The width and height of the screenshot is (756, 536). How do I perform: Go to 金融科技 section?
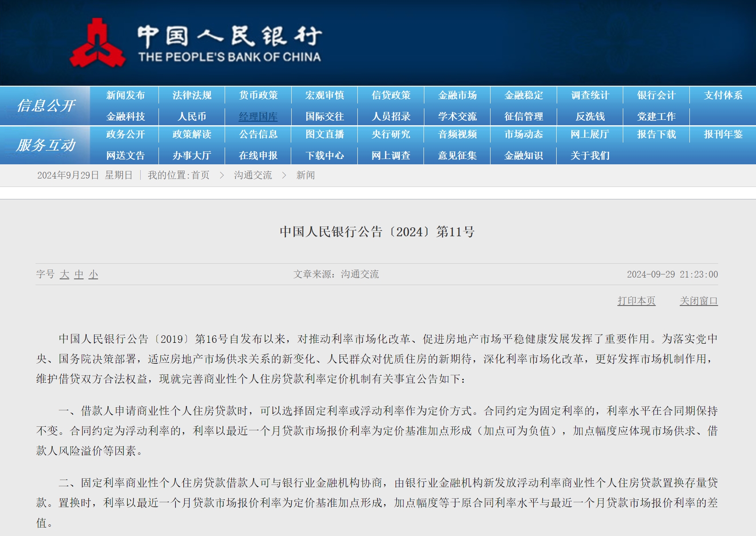pos(126,117)
